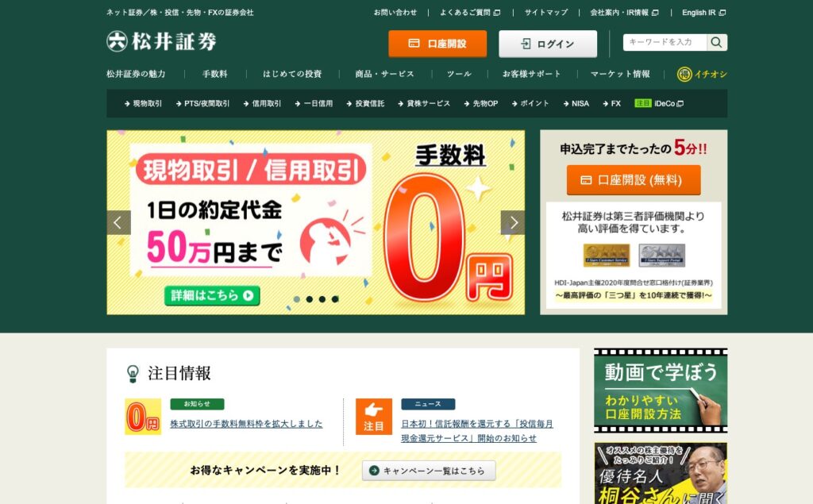The width and height of the screenshot is (813, 504).
Task: Show the previous carousel banner
Action: (119, 222)
